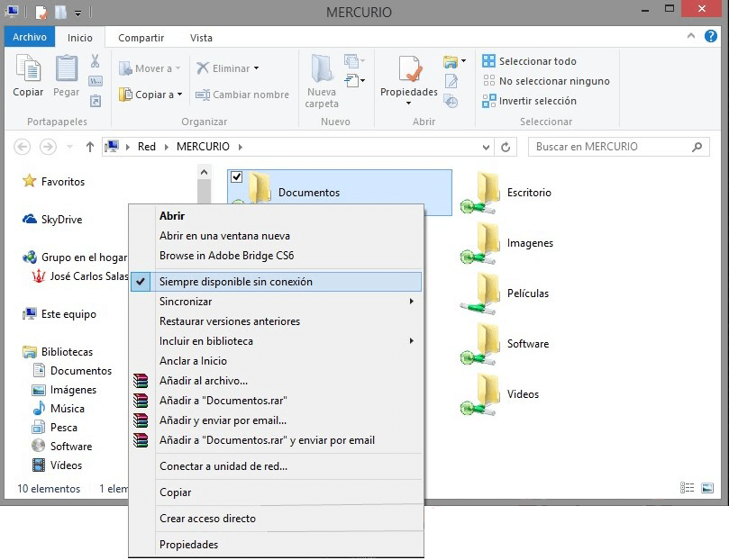Click the Propiedades checkmark icon in ribbon
This screenshot has width=729, height=560.
coord(408,70)
